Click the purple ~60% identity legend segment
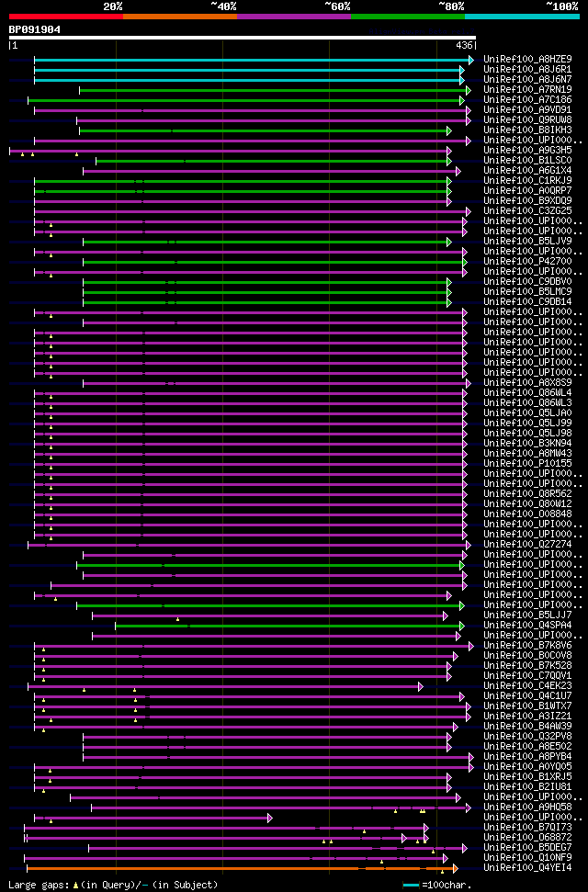588x892 pixels. click(294, 17)
